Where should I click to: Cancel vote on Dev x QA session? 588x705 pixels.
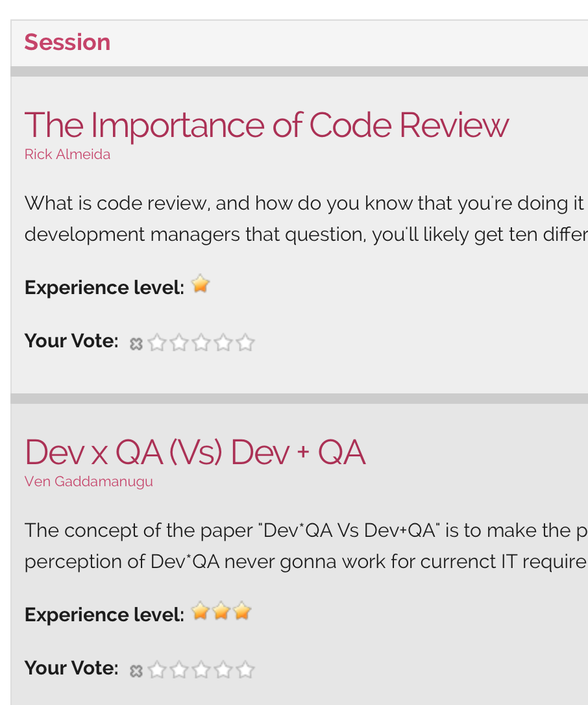click(x=136, y=671)
